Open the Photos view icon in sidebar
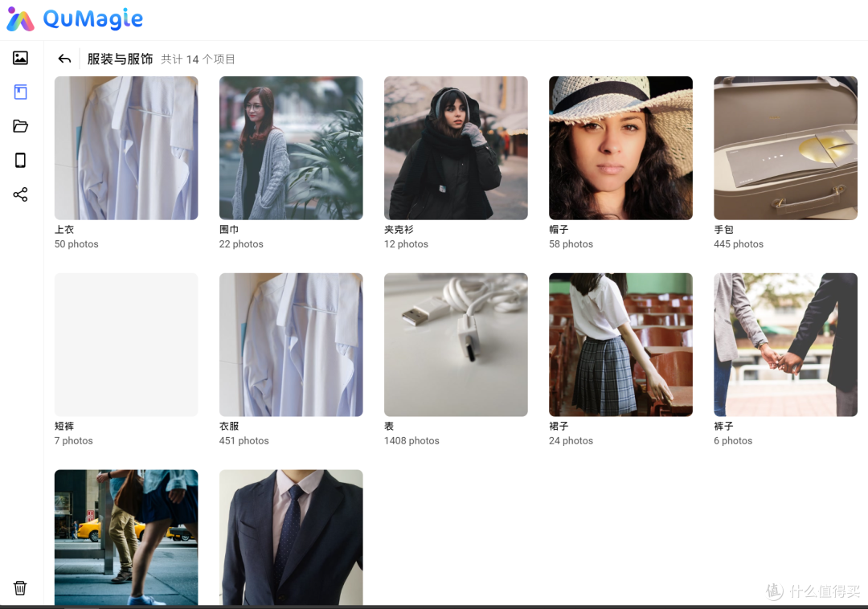 coord(20,58)
